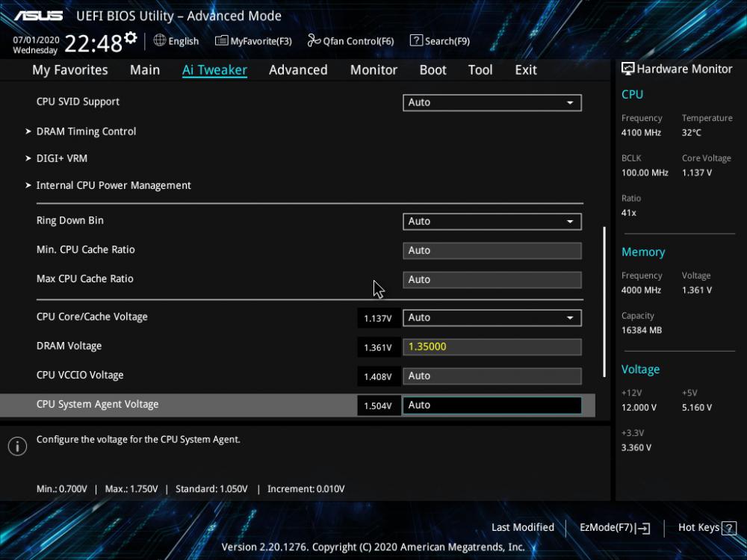Click the 4000 MHz memory frequency value
Image resolution: width=747 pixels, height=560 pixels.
[641, 290]
